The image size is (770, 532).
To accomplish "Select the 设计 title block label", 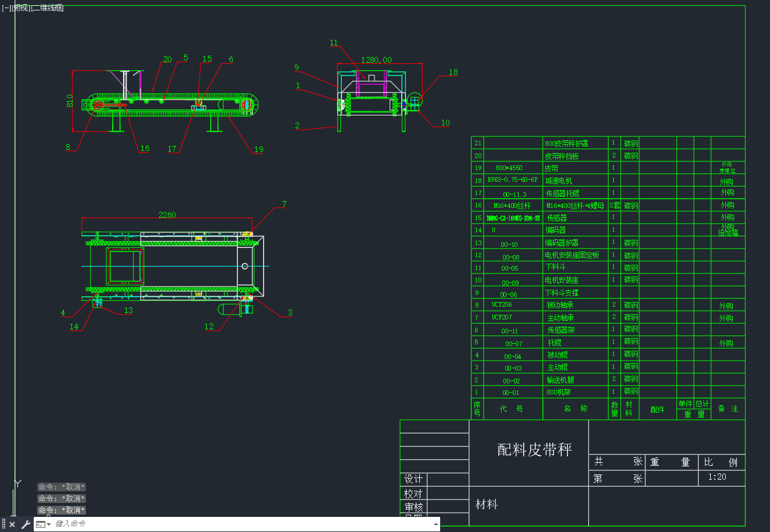I will (x=413, y=479).
